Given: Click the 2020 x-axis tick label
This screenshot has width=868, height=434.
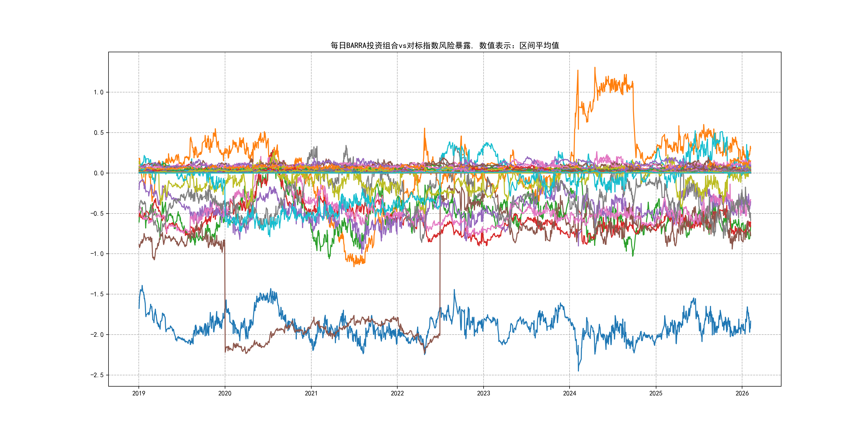Looking at the screenshot, I should point(225,393).
